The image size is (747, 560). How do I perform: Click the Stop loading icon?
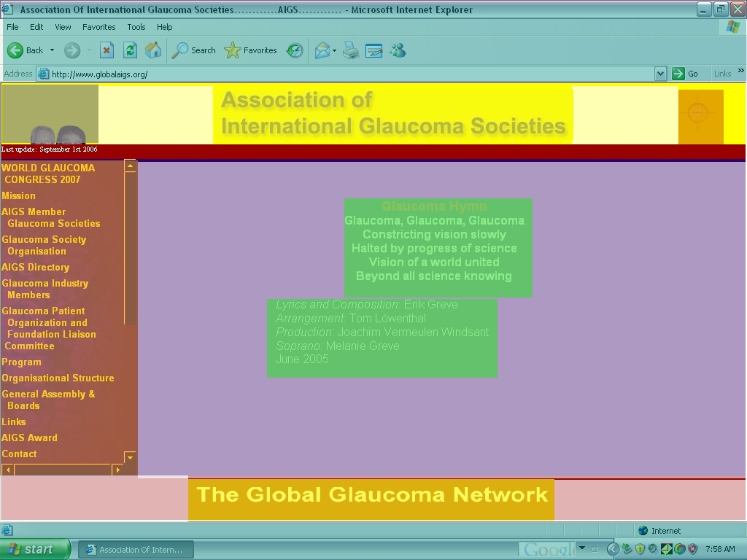click(x=107, y=50)
